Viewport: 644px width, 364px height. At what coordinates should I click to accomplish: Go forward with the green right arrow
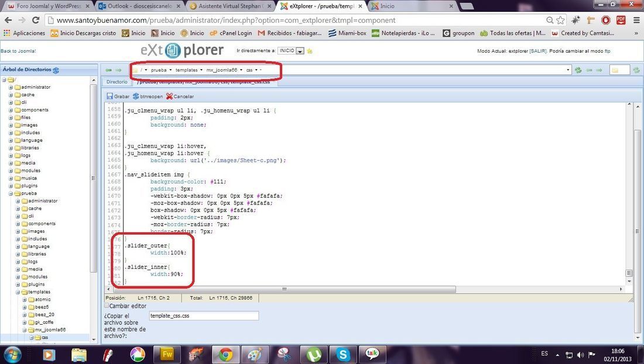(x=118, y=70)
